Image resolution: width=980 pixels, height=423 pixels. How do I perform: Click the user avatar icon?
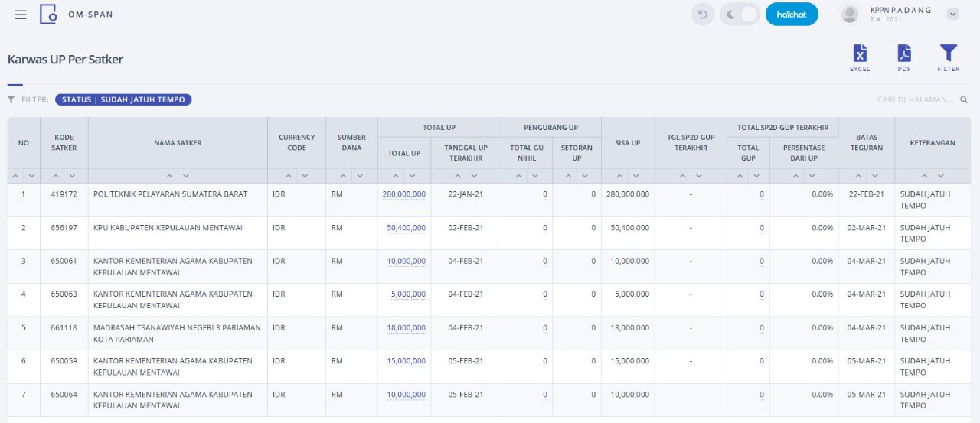click(850, 15)
